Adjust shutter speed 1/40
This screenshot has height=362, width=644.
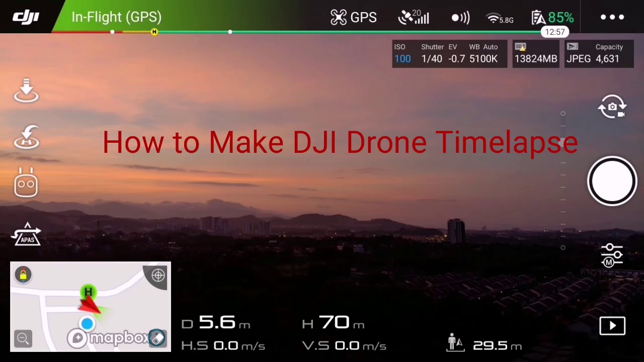coord(432,53)
